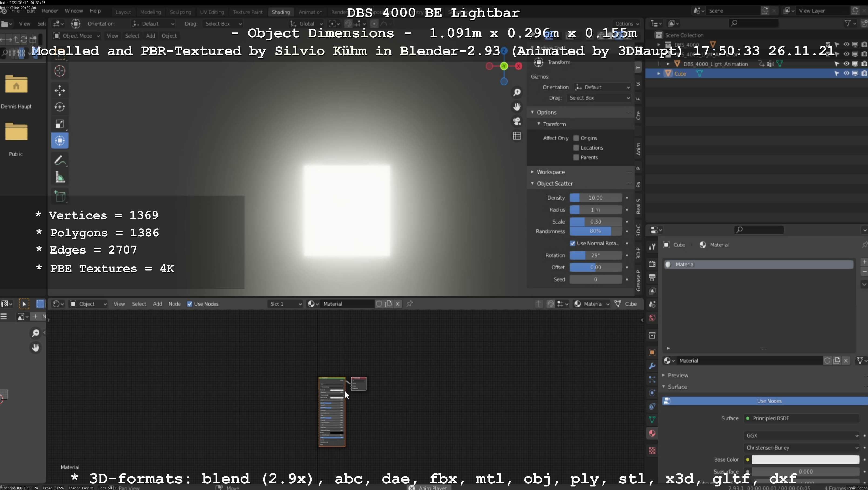
Task: Toggle Cube render camera icon in outliner
Action: [x=864, y=73]
